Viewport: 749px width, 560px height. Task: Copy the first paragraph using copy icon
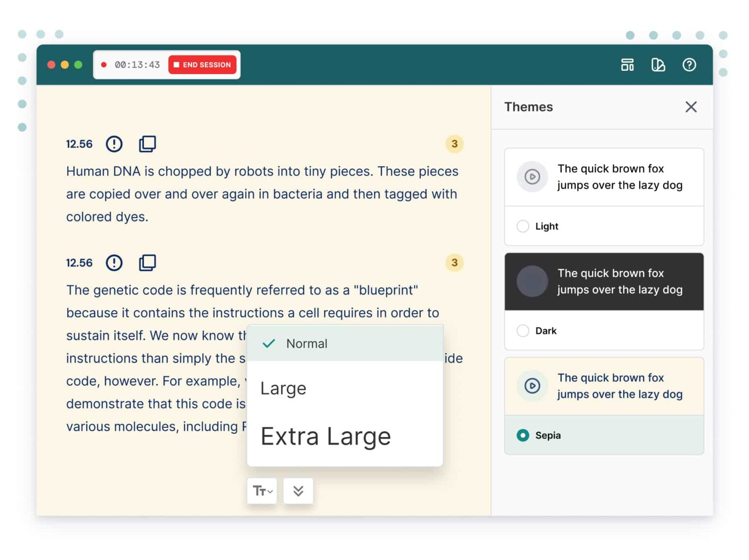point(147,144)
